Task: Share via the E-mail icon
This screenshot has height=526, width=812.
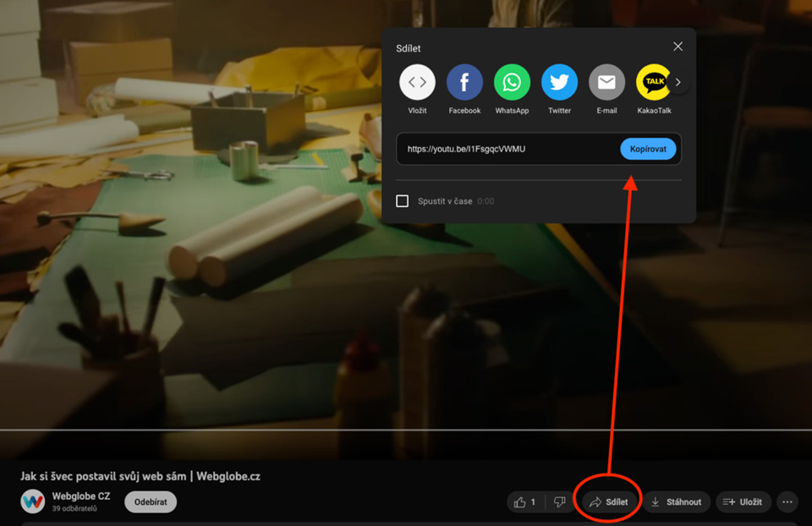Action: point(606,82)
